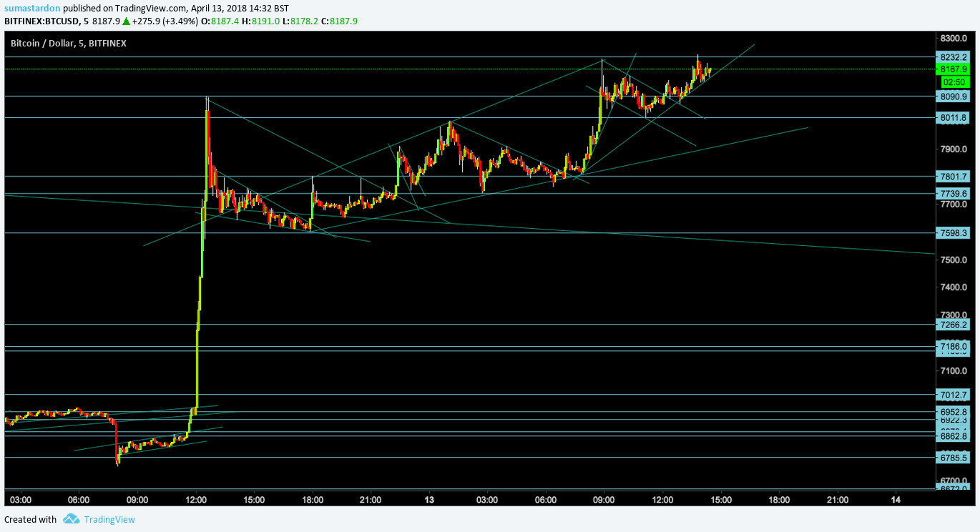980x532 pixels.
Task: Select the 7739.6 price level label
Action: pyautogui.click(x=954, y=193)
